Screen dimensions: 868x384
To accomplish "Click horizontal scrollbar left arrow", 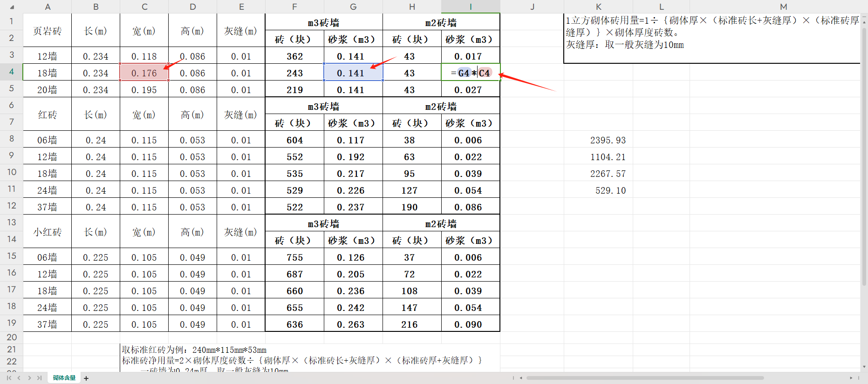I will point(521,378).
